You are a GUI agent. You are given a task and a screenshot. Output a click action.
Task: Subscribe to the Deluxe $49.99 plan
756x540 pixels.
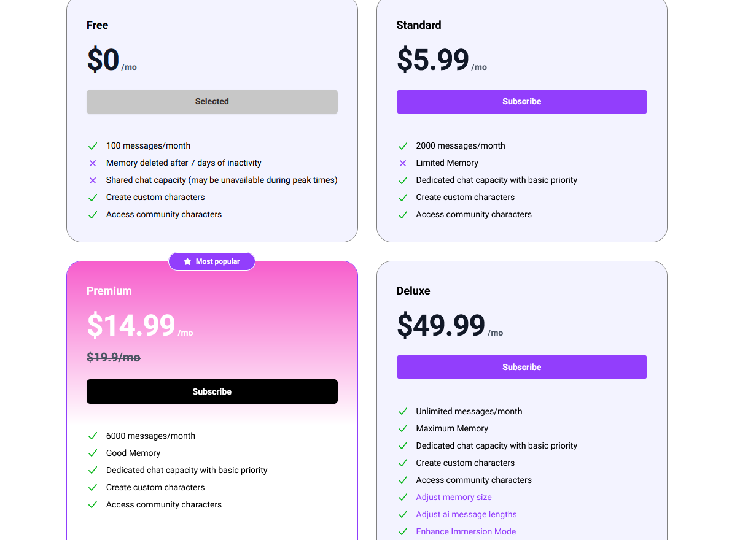click(522, 367)
